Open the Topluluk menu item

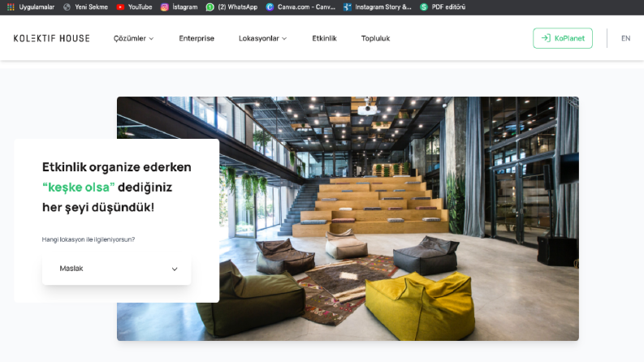[375, 38]
